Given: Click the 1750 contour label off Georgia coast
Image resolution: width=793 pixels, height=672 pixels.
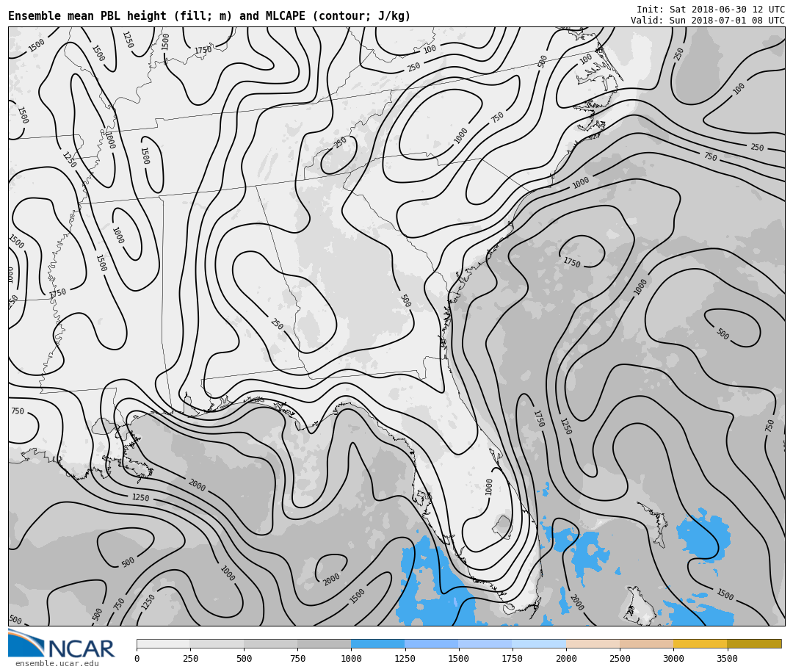Looking at the screenshot, I should 571,263.
